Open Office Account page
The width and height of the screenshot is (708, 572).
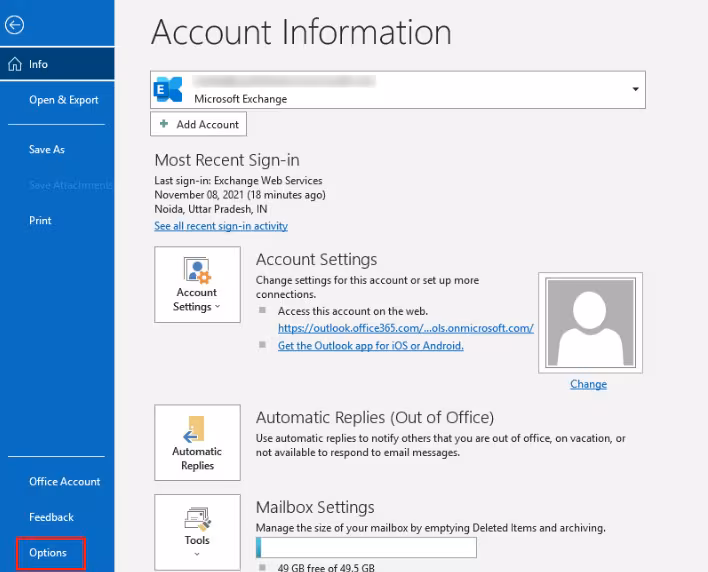pos(65,481)
